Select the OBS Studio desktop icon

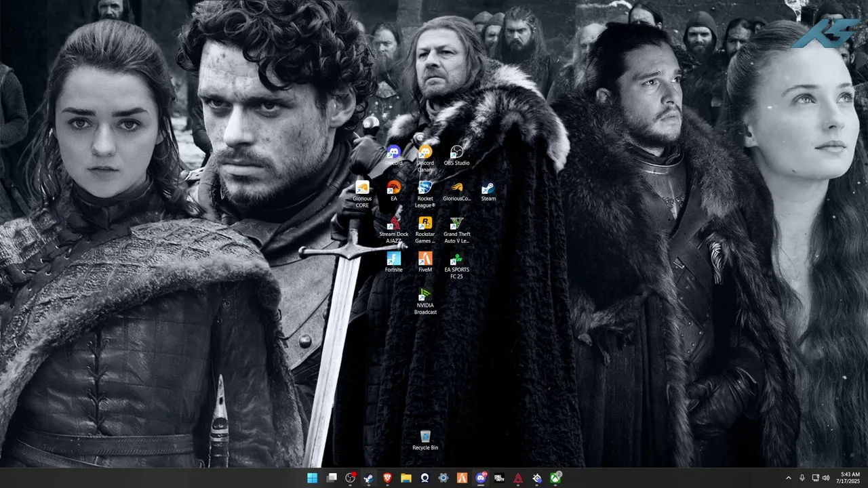tap(457, 155)
